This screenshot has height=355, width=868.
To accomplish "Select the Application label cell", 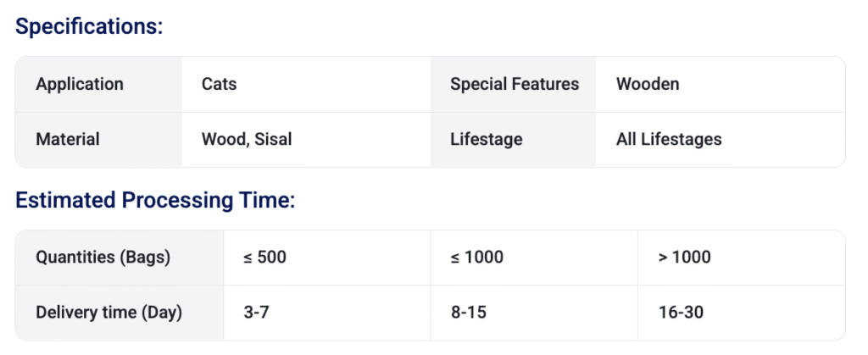I will coord(80,84).
